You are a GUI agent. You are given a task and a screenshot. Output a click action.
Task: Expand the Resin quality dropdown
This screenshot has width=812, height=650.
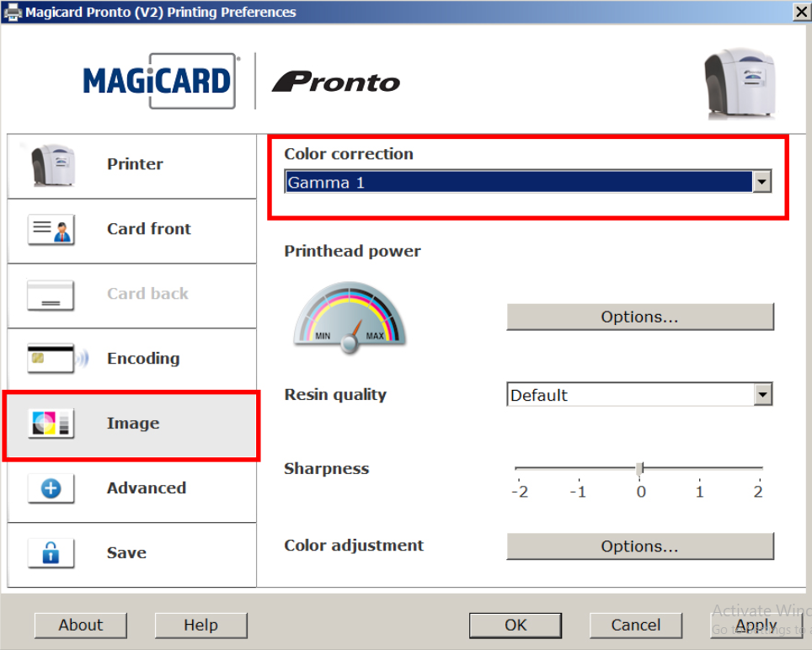[762, 394]
